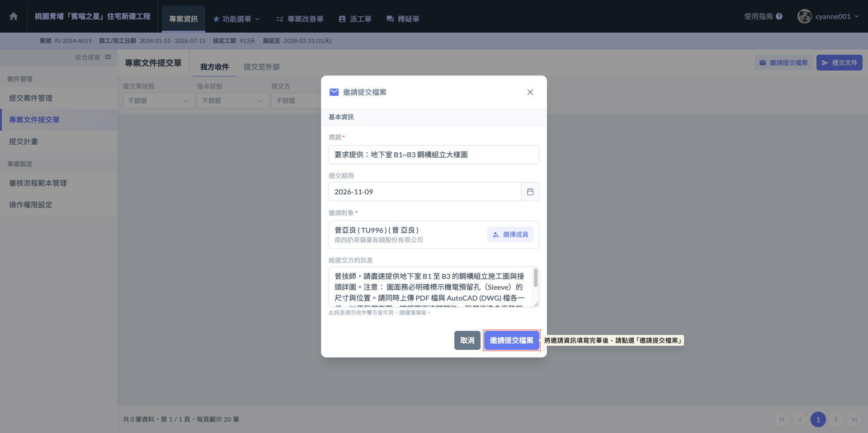Open the 專案資訊 tab
The width and height of the screenshot is (868, 433).
click(x=184, y=19)
